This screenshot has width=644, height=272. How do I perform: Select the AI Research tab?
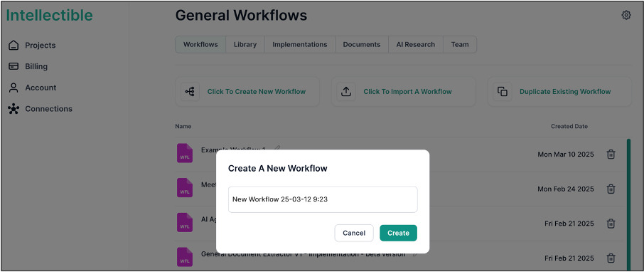416,44
